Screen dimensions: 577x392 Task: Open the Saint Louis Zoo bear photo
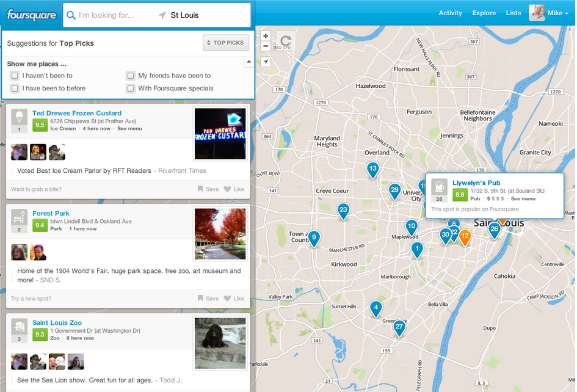click(x=220, y=343)
